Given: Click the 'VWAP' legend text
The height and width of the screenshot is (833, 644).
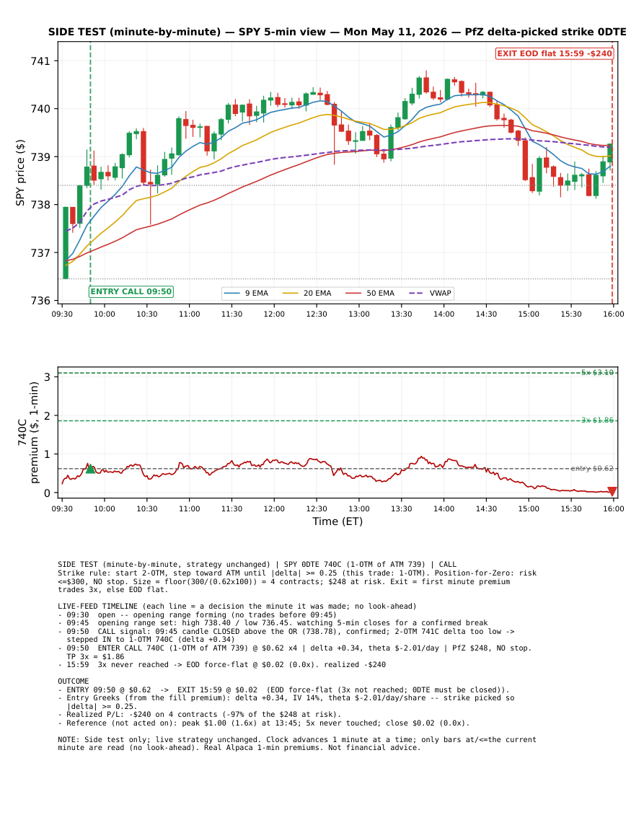Looking at the screenshot, I should point(441,294).
